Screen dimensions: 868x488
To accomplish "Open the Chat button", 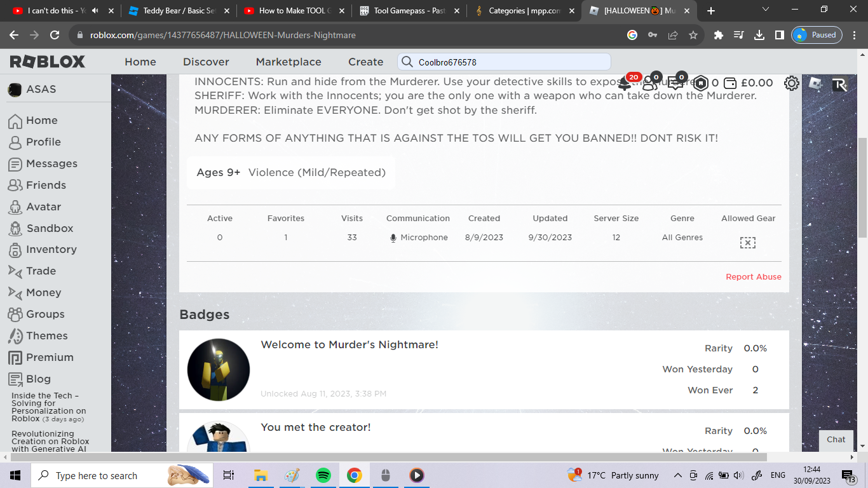I will (x=836, y=440).
